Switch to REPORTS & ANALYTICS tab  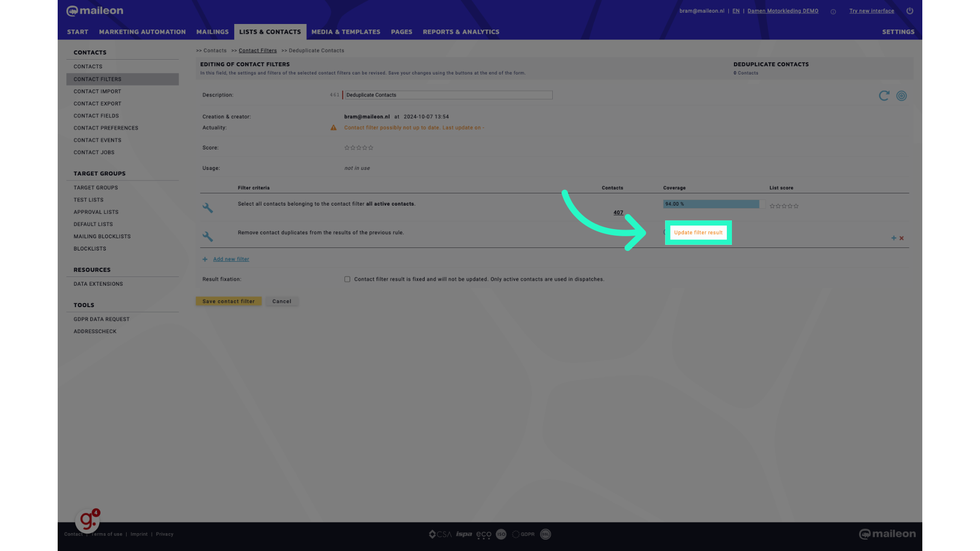[461, 32]
